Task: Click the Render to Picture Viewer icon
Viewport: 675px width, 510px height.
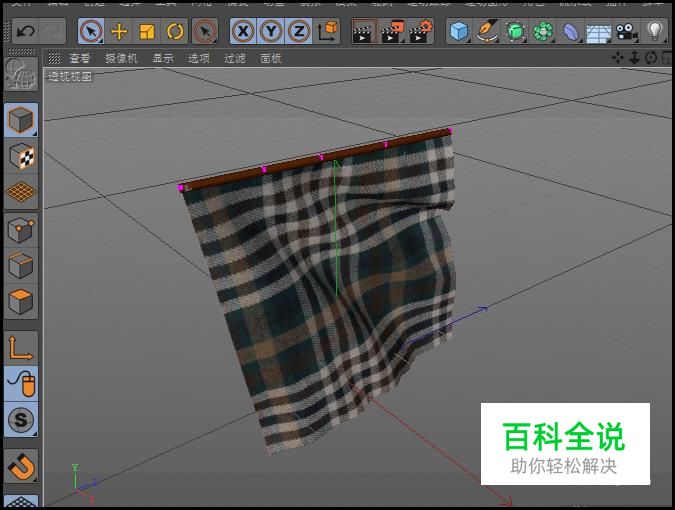Action: (394, 31)
